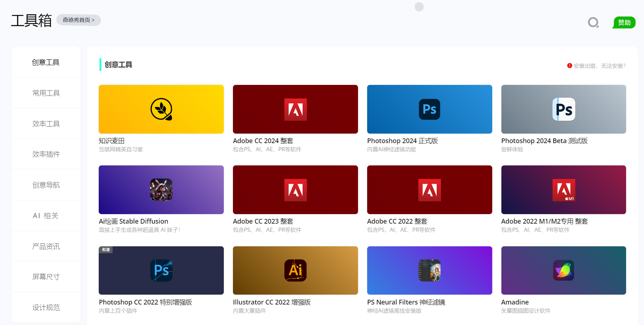Open the 奇迹秀首页 link
The height and width of the screenshot is (325, 644).
pos(79,20)
